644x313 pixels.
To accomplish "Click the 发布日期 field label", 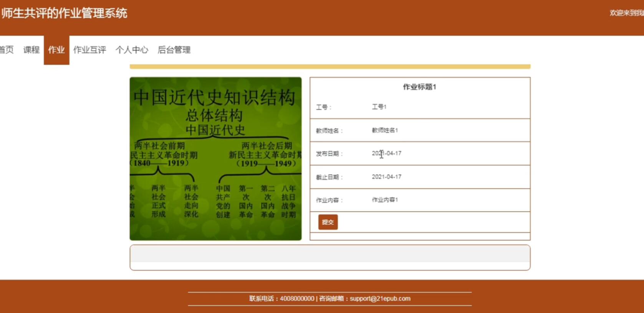I will click(x=329, y=154).
